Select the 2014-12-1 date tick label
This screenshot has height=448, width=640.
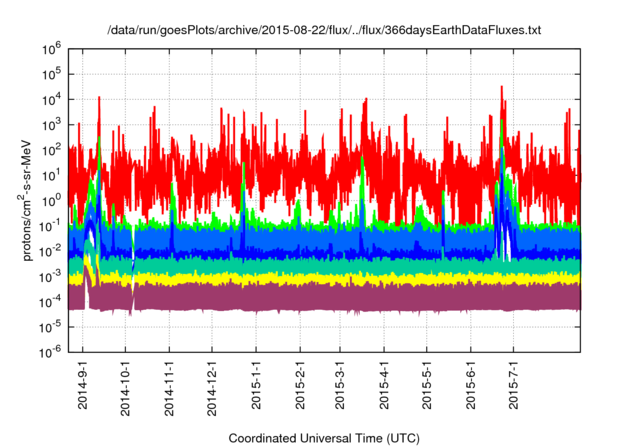(x=211, y=389)
